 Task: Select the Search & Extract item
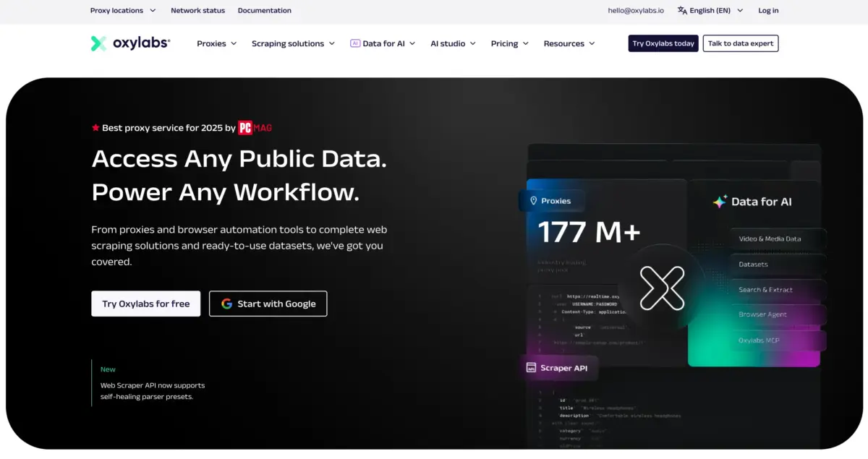click(x=778, y=290)
